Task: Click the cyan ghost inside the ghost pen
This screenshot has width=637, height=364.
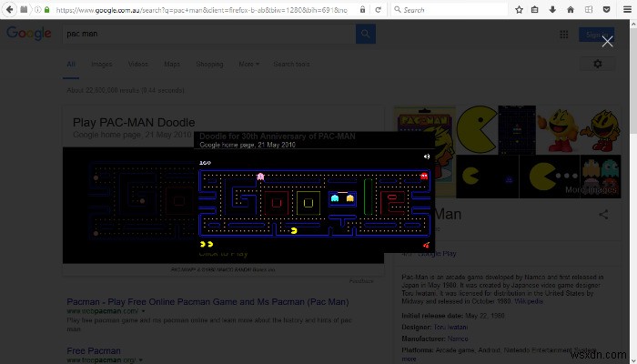Action: click(x=335, y=197)
